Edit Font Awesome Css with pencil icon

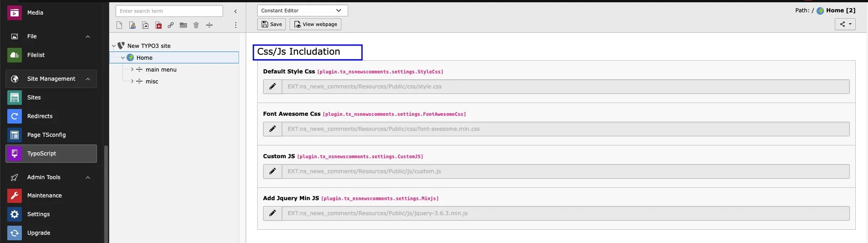[273, 129]
